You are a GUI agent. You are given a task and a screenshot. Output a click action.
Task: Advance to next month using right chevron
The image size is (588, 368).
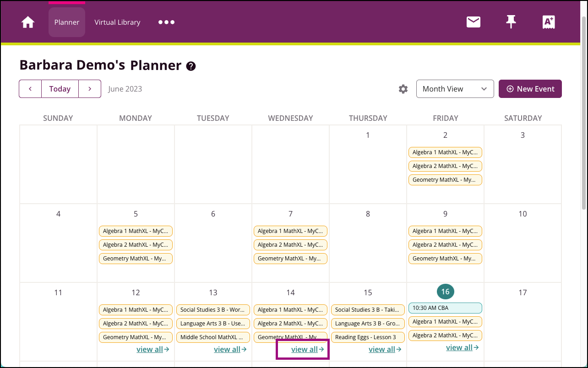(x=90, y=89)
